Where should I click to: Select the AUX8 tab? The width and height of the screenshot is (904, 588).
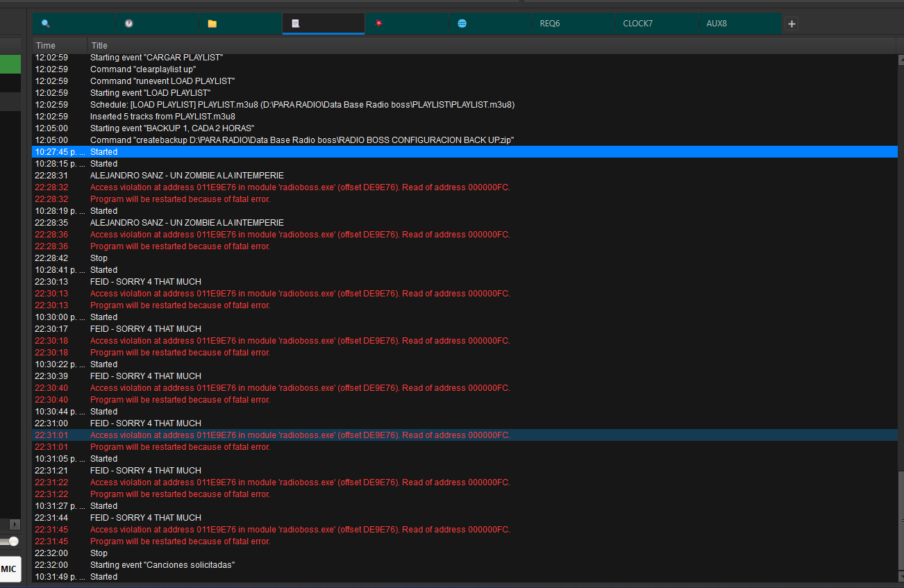tap(739, 24)
